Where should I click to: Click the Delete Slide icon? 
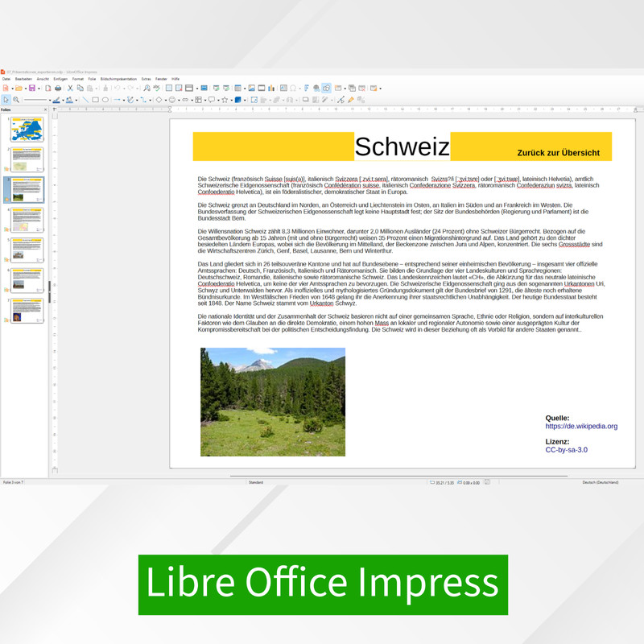click(x=361, y=88)
